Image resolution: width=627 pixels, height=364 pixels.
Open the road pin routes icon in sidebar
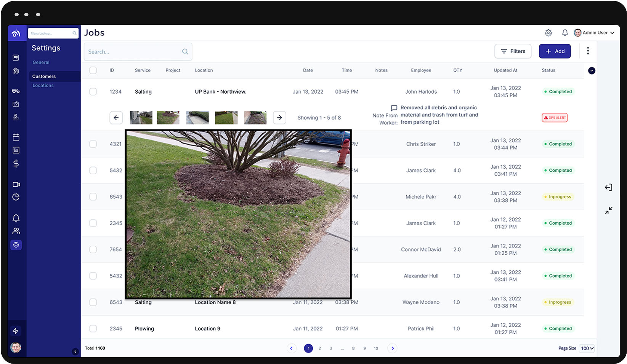pyautogui.click(x=16, y=117)
